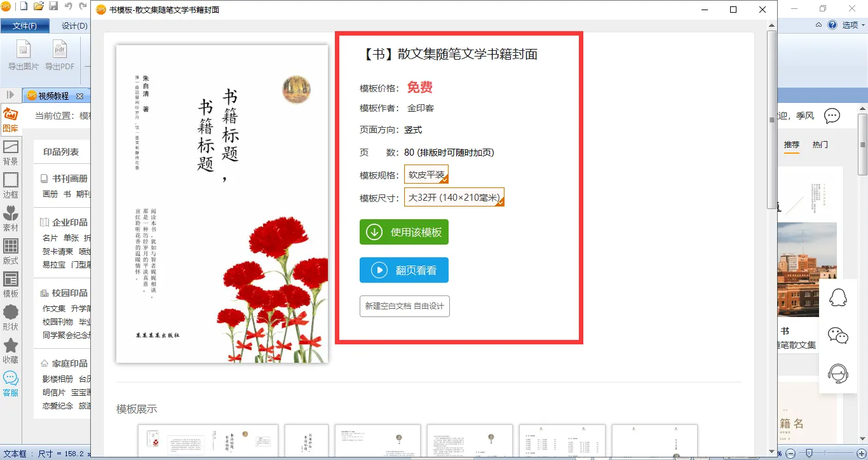Switch to the 推荐 tab
868x460 pixels.
[x=791, y=145]
